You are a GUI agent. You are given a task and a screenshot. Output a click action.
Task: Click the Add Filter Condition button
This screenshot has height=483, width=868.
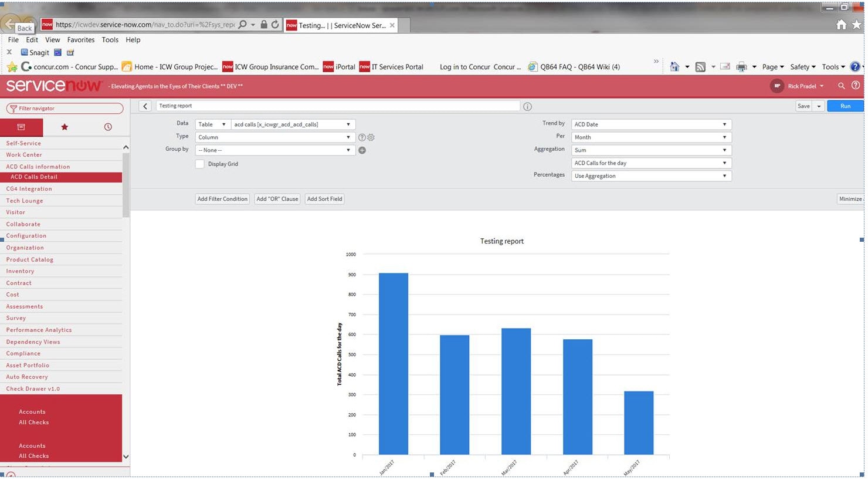tap(222, 199)
